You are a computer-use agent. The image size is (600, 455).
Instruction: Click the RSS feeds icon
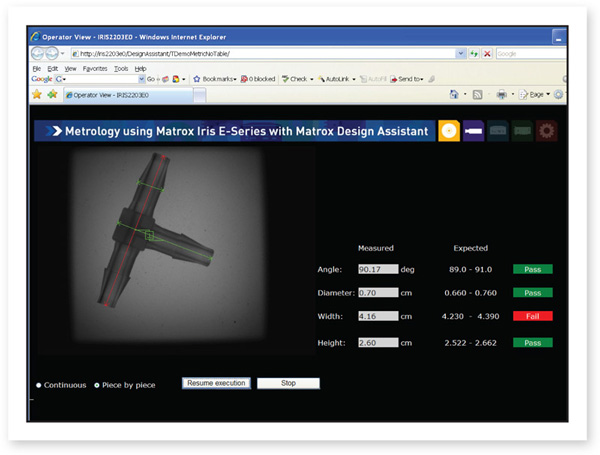tap(477, 94)
